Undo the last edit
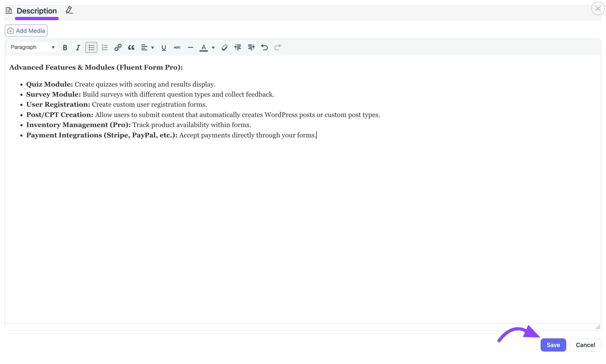 coord(264,48)
